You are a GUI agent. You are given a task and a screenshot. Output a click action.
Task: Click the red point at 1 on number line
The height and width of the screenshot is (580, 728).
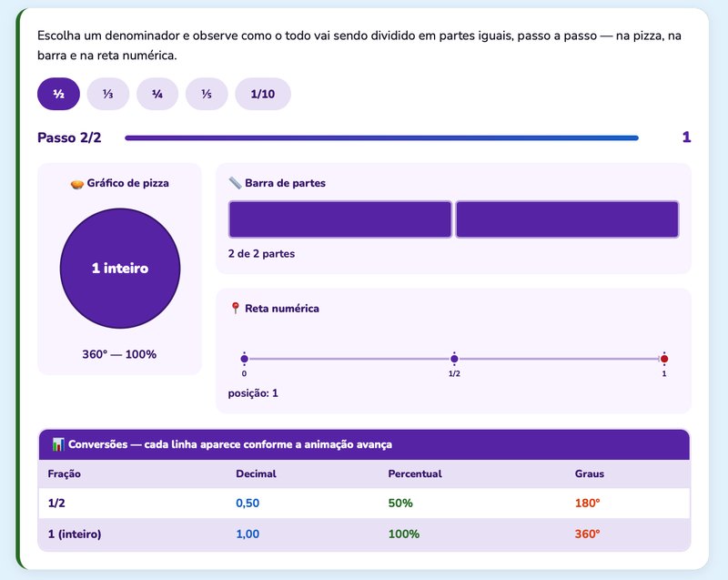664,359
